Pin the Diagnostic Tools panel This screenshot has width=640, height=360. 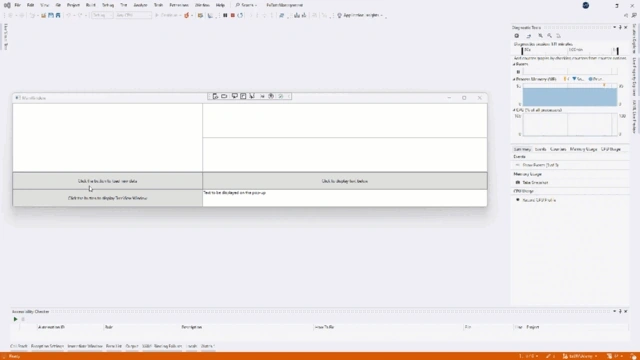[620, 27]
